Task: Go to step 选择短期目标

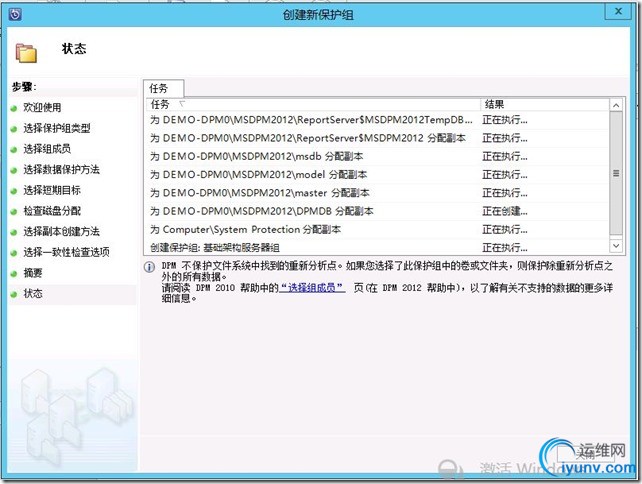Action: [x=52, y=190]
